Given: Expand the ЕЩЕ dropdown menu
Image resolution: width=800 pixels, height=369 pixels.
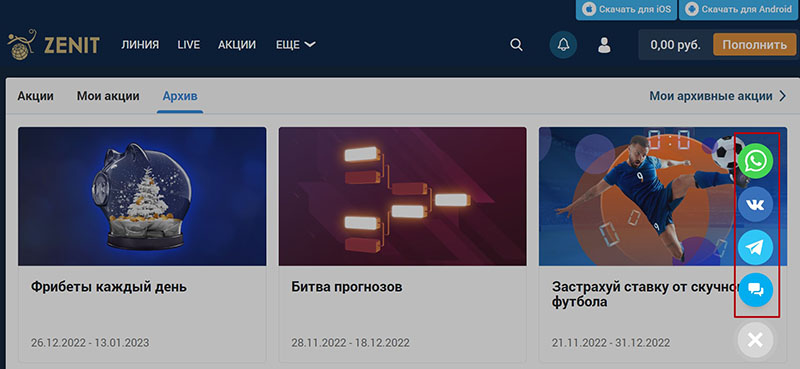Looking at the screenshot, I should (x=295, y=45).
